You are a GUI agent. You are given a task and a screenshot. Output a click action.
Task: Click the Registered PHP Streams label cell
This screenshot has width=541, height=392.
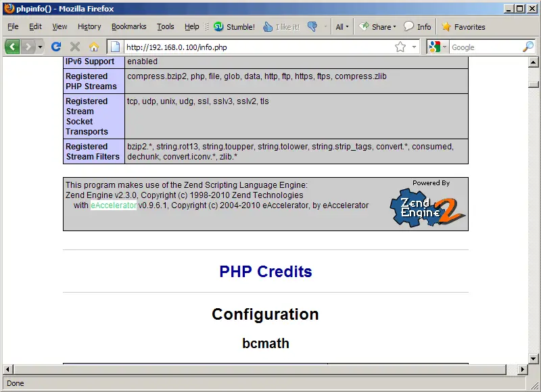(94, 81)
